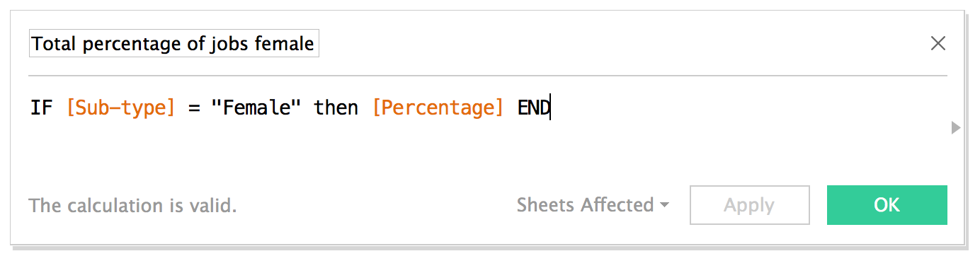Expand the function reference panel triangle
This screenshot has width=980, height=256.
point(955,128)
